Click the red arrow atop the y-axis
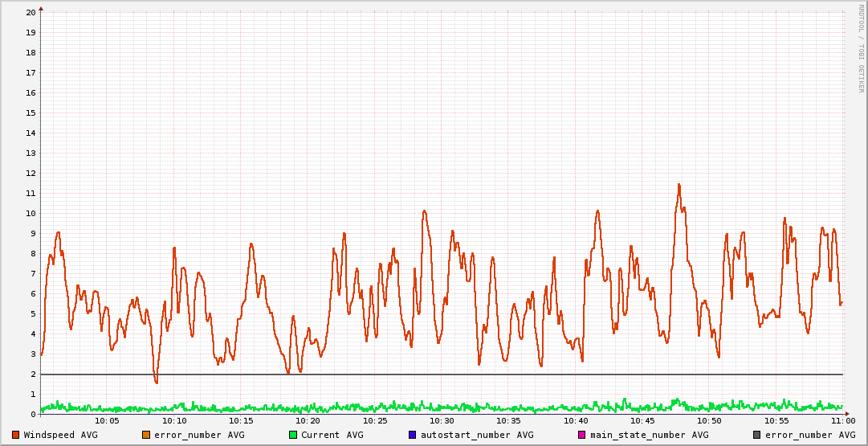Screen dimensions: 868x446 (x=41, y=8)
